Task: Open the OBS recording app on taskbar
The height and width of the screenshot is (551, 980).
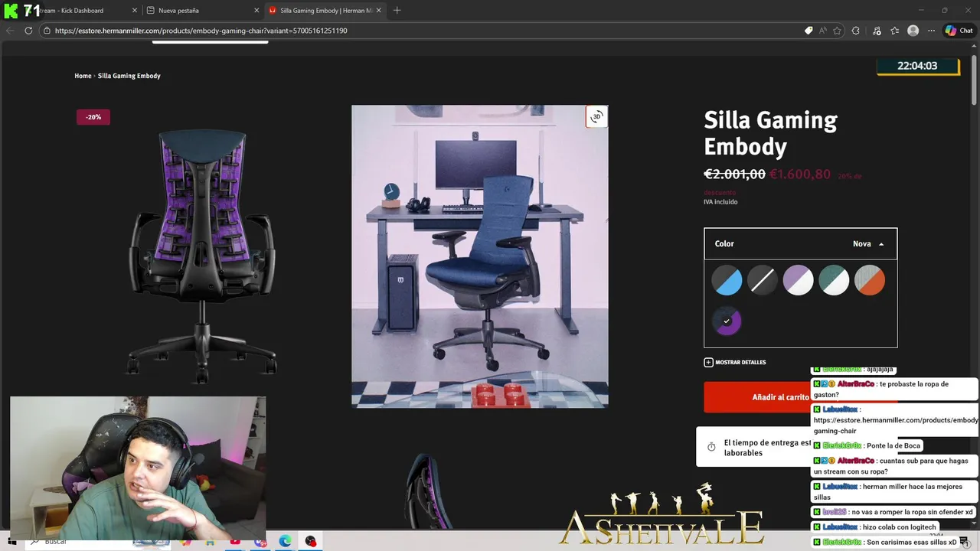Action: (310, 541)
